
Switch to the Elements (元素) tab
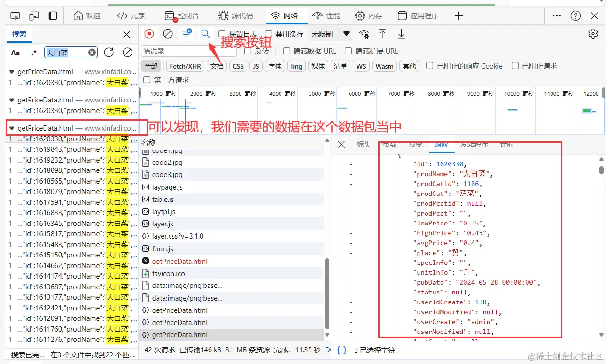(x=131, y=16)
